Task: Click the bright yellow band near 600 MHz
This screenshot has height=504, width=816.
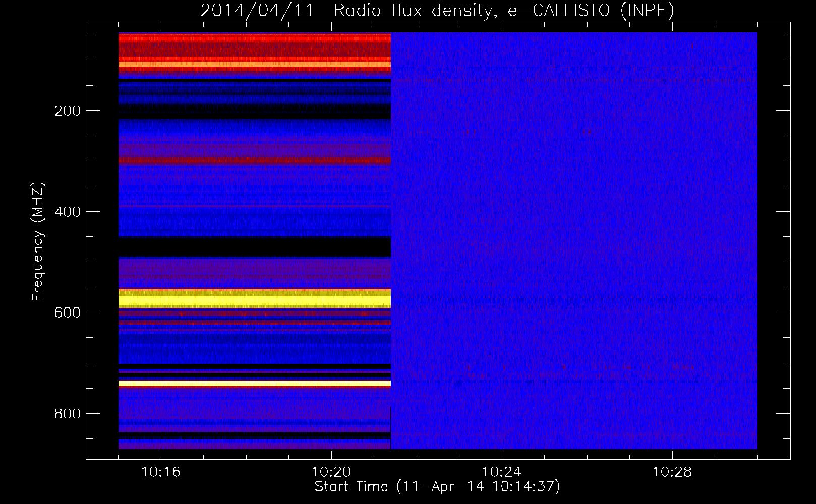Action: pos(255,299)
